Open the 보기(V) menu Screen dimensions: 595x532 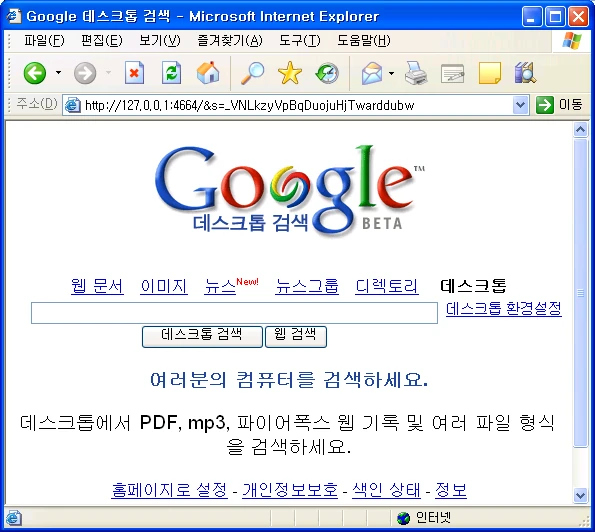pos(159,40)
